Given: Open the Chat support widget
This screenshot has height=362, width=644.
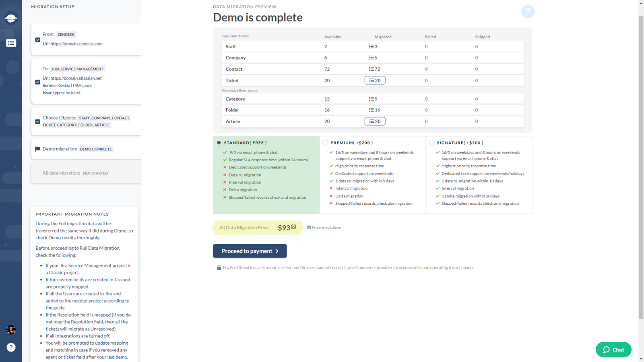Looking at the screenshot, I should (x=613, y=350).
